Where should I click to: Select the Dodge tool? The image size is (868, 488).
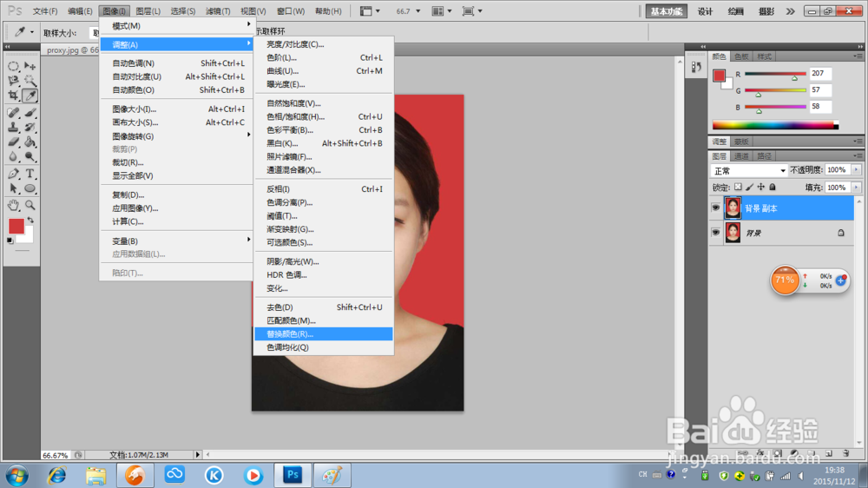30,157
